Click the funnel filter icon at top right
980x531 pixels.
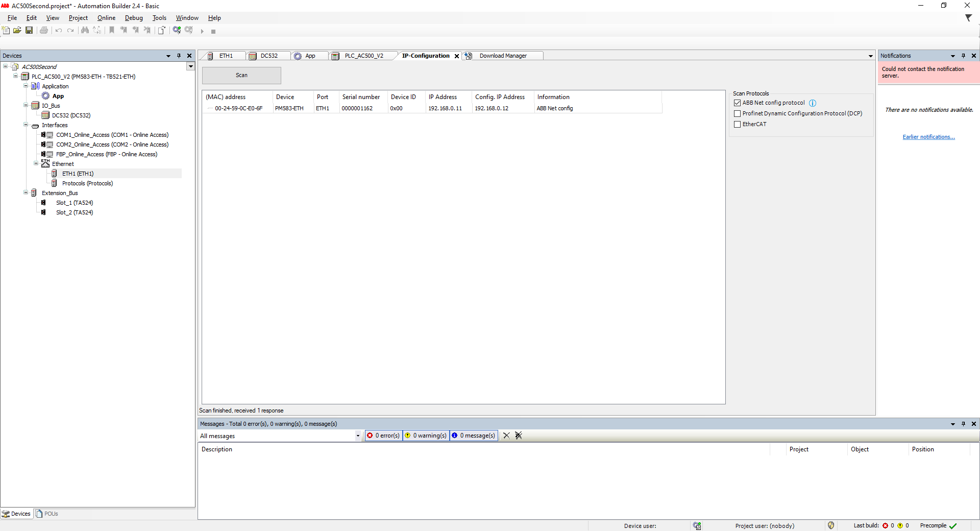pos(968,17)
